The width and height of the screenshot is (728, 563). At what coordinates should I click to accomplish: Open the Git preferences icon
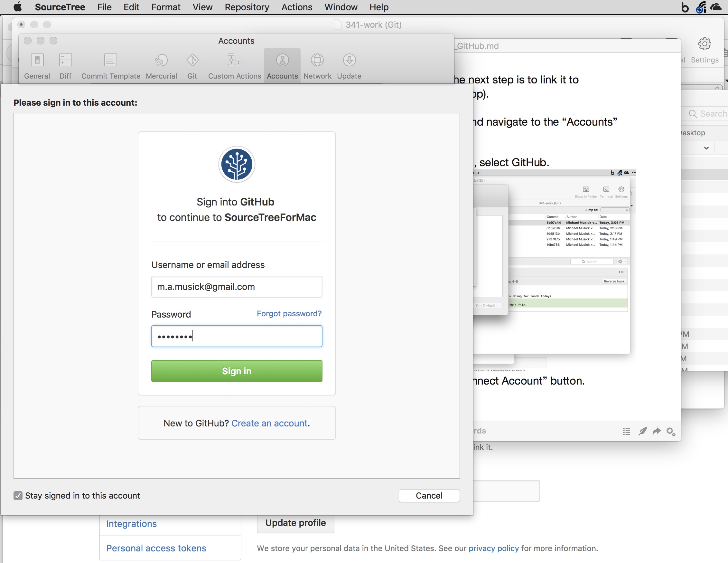pyautogui.click(x=192, y=60)
